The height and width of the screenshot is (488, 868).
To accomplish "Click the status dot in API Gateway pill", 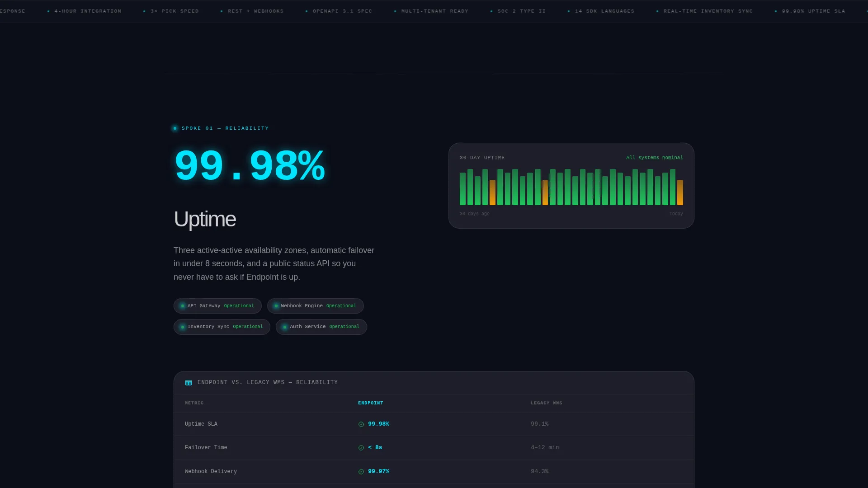I will pos(183,306).
